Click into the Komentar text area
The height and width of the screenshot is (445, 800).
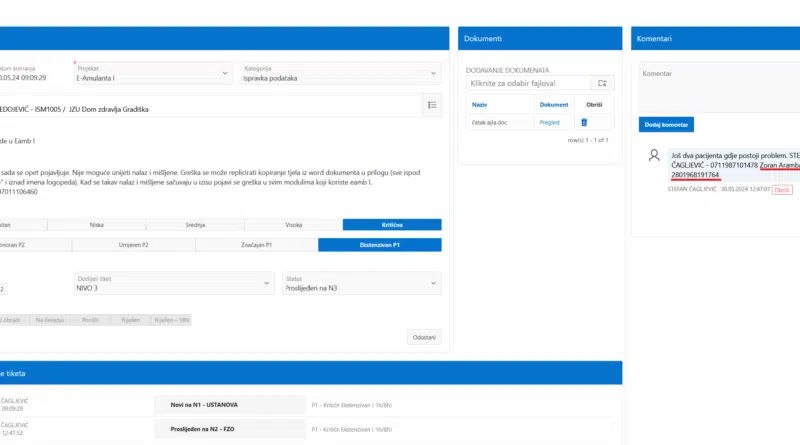(718, 88)
